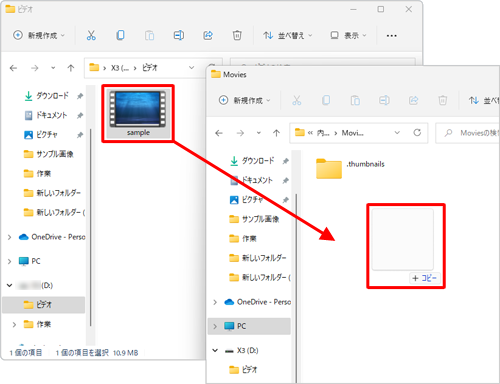
Task: Click Paste icon in ビデオ window toolbar
Action: [149, 35]
